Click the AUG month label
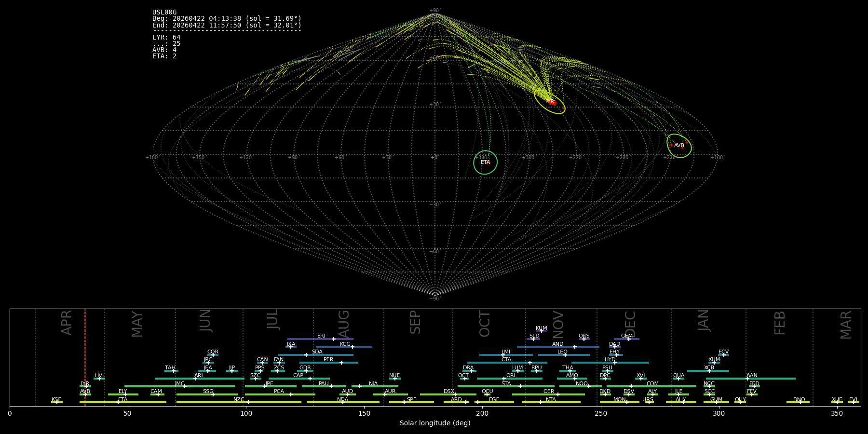This screenshot has height=434, width=868. [x=344, y=324]
